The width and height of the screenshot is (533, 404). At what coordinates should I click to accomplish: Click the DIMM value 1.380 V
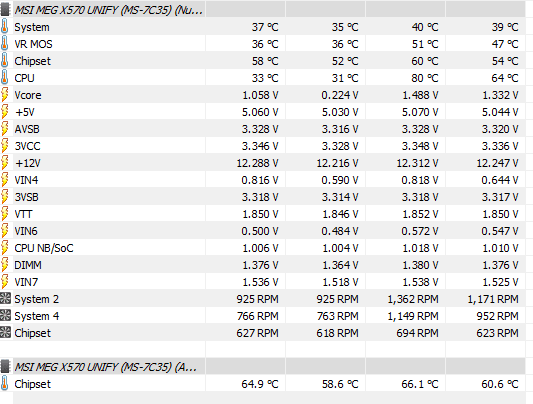(420, 265)
